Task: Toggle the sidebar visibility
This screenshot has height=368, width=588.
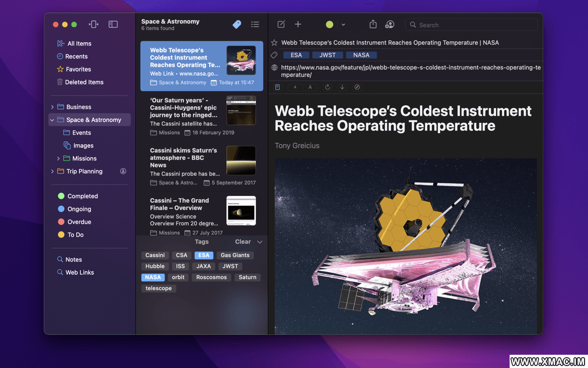Action: point(113,25)
